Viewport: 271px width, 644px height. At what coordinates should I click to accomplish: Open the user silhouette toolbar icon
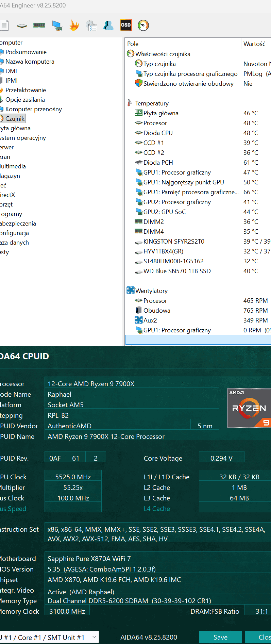(x=108, y=26)
